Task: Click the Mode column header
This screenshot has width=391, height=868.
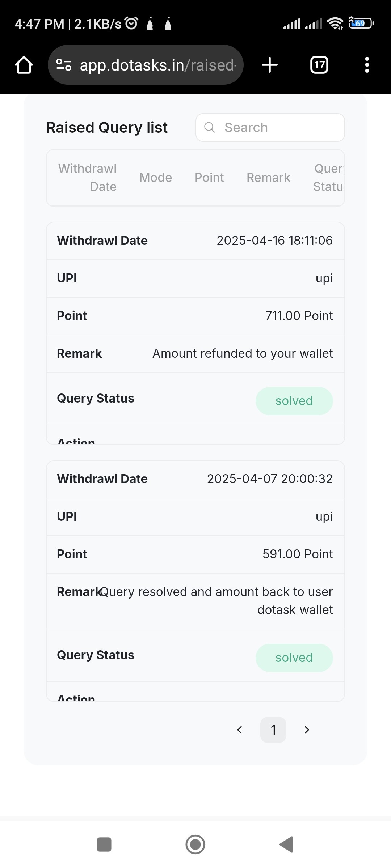Action: (x=156, y=178)
